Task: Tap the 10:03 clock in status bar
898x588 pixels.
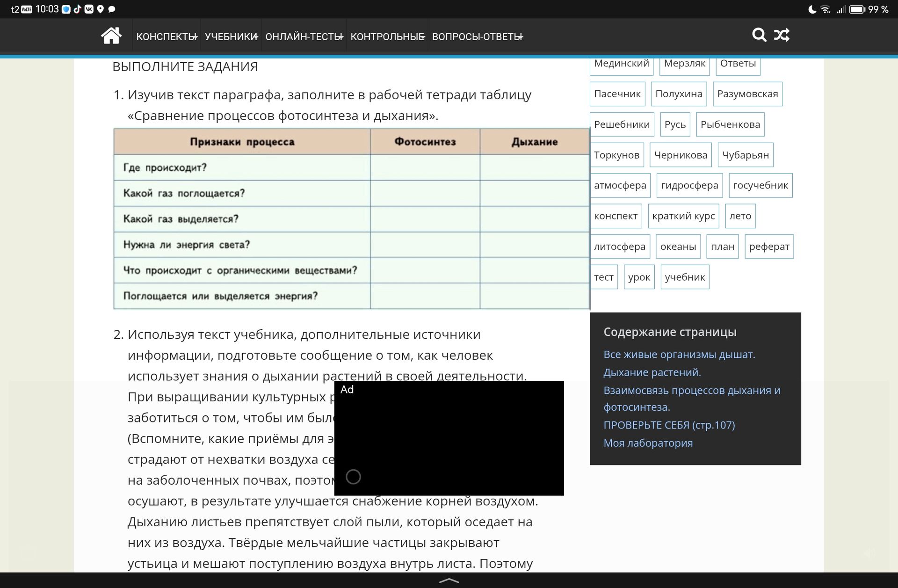Action: tap(47, 9)
